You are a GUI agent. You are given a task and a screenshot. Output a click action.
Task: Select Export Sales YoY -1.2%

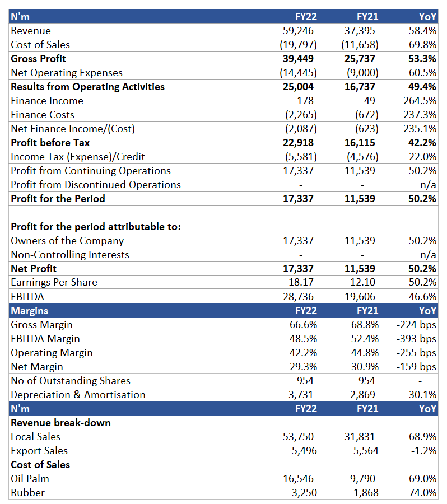point(423,451)
